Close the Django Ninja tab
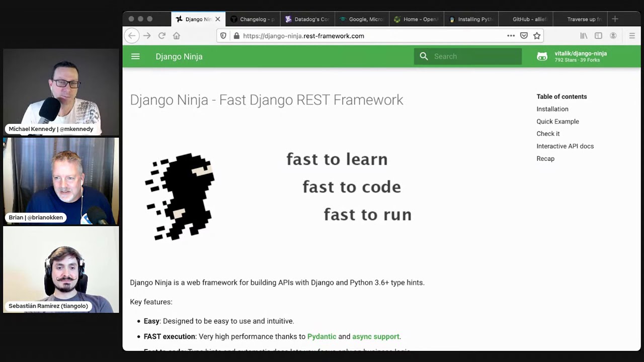Image resolution: width=644 pixels, height=362 pixels. point(218,19)
